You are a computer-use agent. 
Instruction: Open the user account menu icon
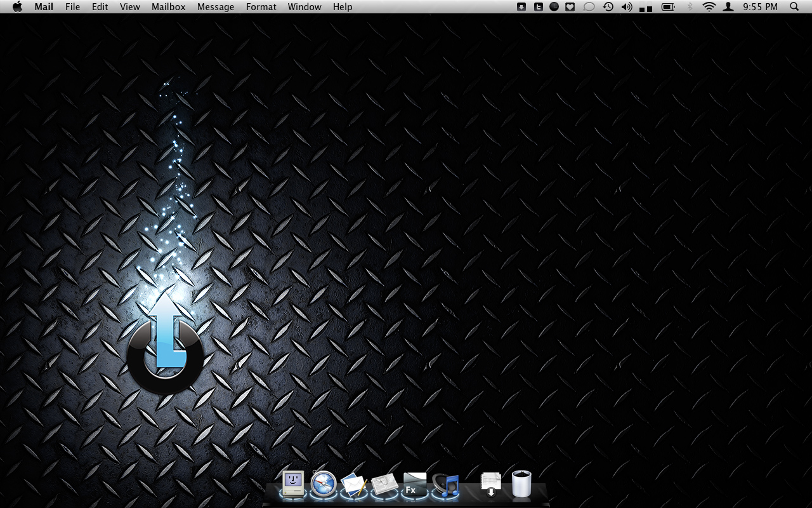(x=729, y=7)
